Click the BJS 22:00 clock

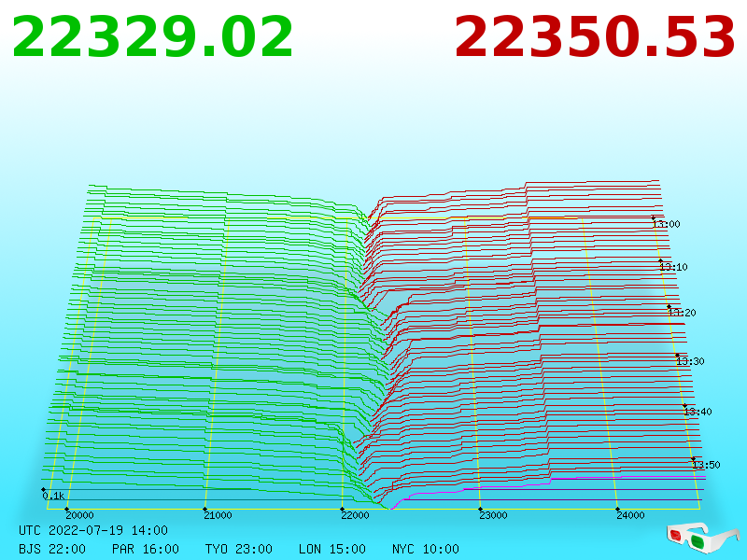52,549
